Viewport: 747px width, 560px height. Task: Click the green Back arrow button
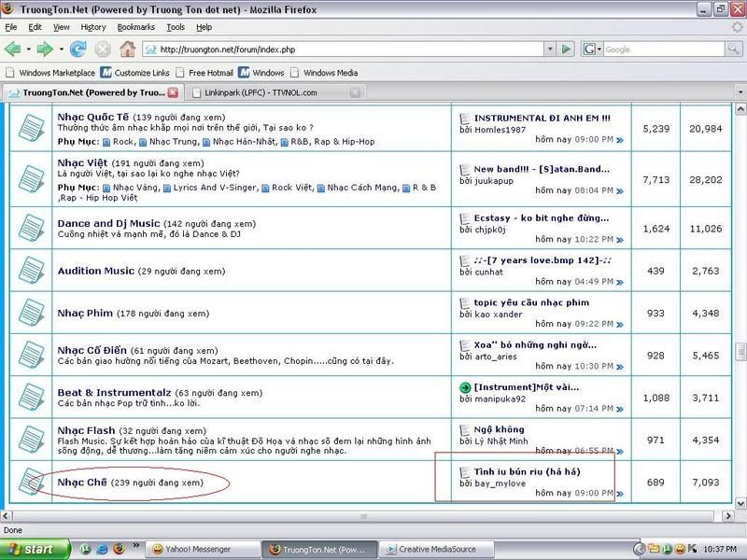(13, 49)
